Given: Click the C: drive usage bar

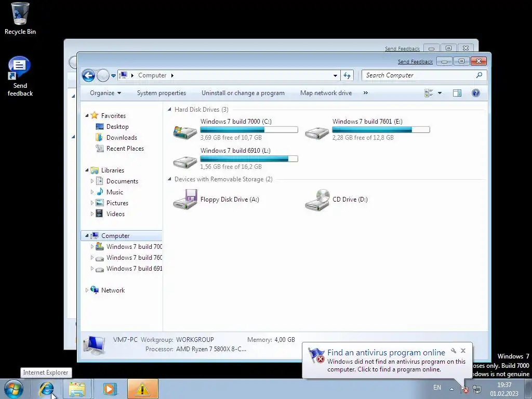Looking at the screenshot, I should click(x=249, y=129).
